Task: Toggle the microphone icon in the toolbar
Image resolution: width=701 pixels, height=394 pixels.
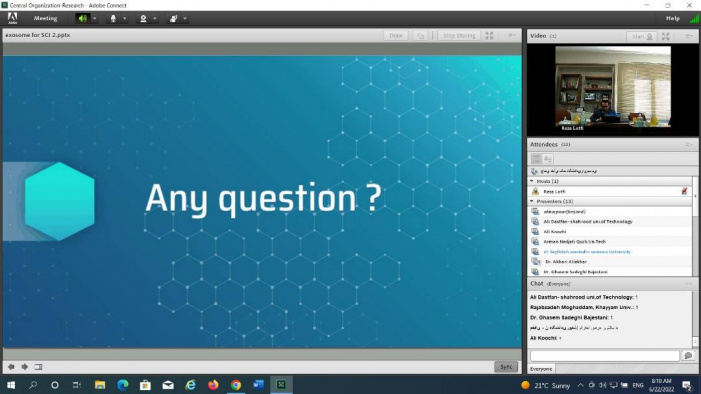Action: click(x=113, y=18)
